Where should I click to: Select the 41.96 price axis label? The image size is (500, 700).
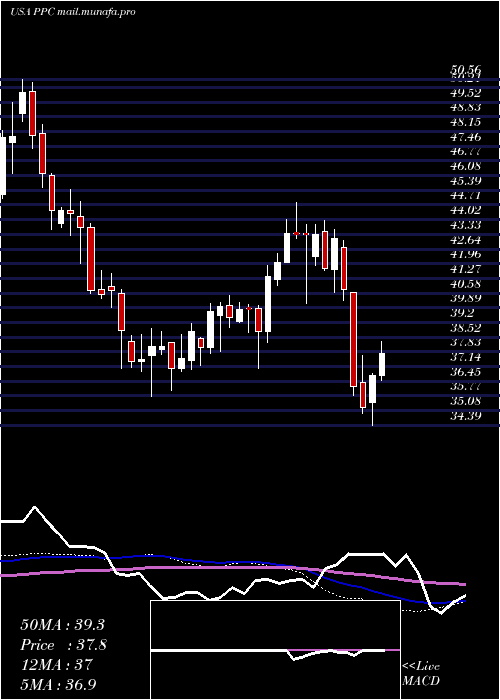click(466, 254)
